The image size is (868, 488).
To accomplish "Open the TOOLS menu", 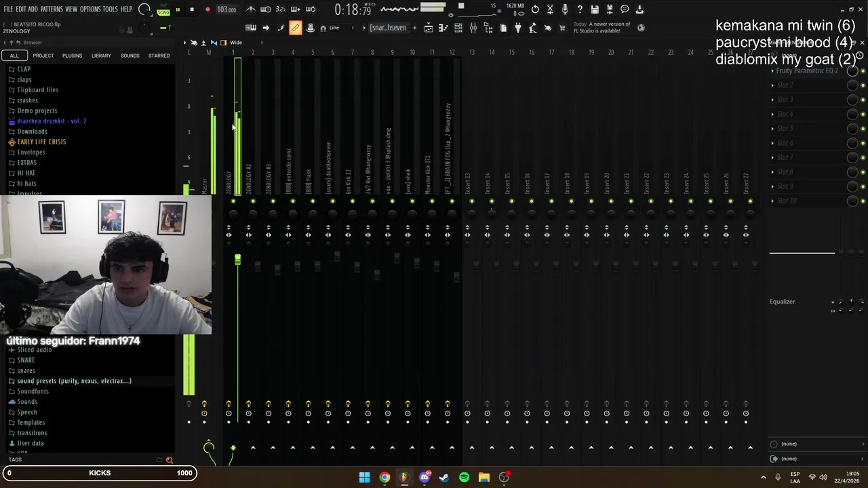I will pyautogui.click(x=111, y=9).
